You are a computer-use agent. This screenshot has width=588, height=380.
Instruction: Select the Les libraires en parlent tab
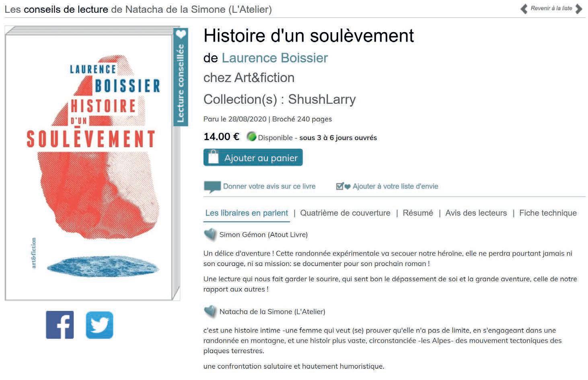click(247, 213)
